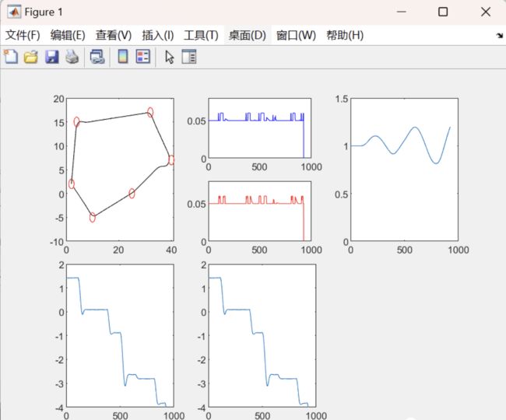The width and height of the screenshot is (506, 420).
Task: Click the bottom-middle staircase plot
Action: coord(262,335)
